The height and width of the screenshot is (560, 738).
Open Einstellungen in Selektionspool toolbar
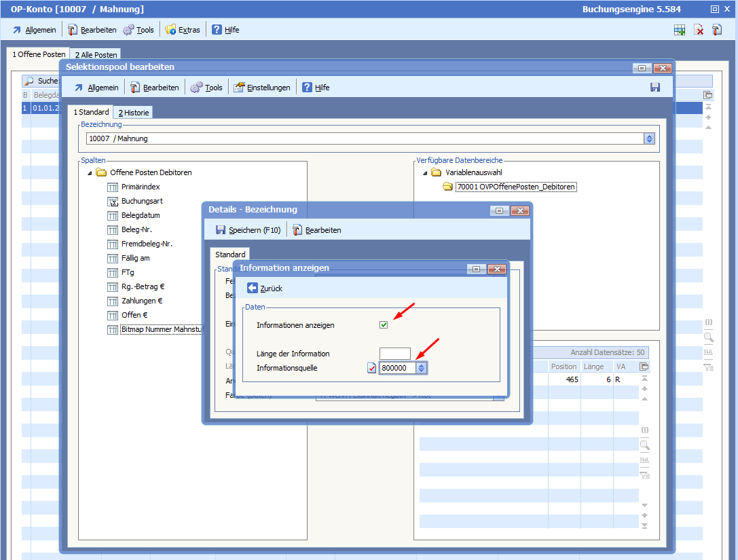pyautogui.click(x=262, y=88)
